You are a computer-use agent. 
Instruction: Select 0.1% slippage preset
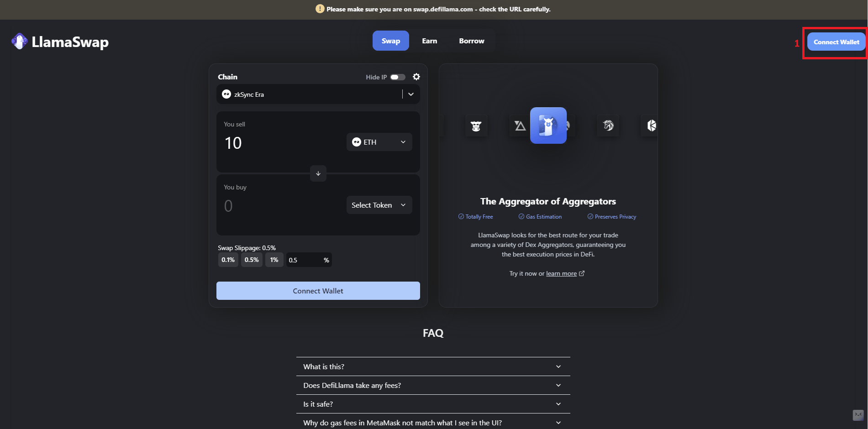tap(228, 260)
